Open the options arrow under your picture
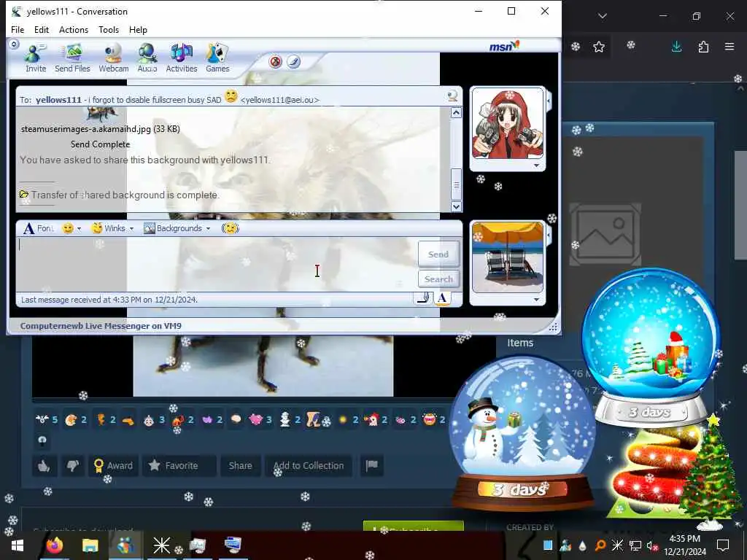 point(536,300)
